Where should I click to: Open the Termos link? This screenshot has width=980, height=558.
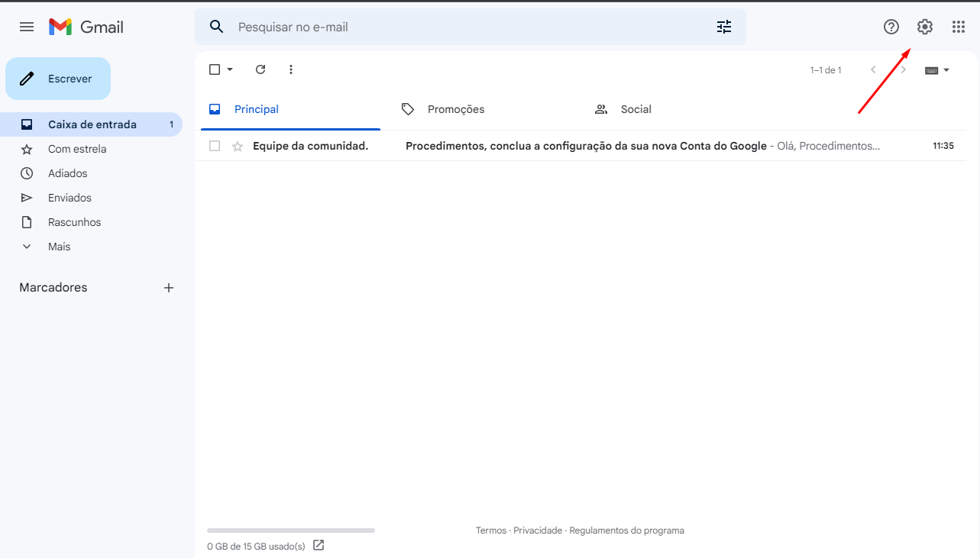[491, 531]
